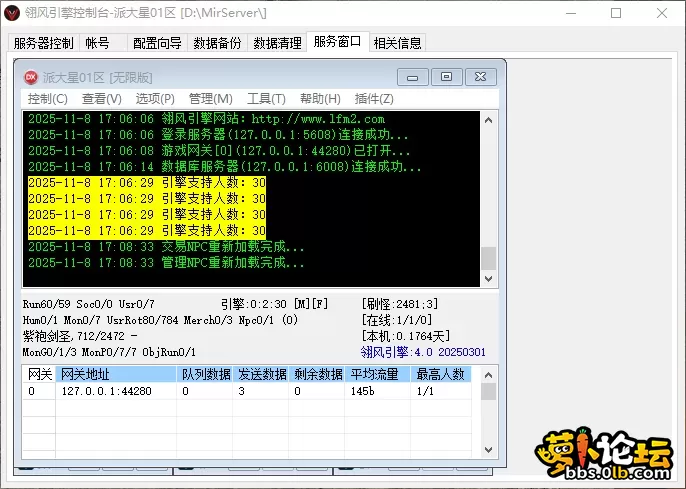Click the 145b average traffic cell
Viewport: 686px width, 489px height.
coord(378,391)
